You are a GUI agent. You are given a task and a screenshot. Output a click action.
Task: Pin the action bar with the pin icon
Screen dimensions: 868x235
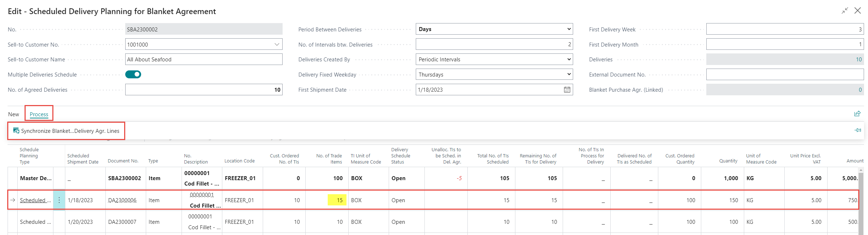[x=858, y=130]
